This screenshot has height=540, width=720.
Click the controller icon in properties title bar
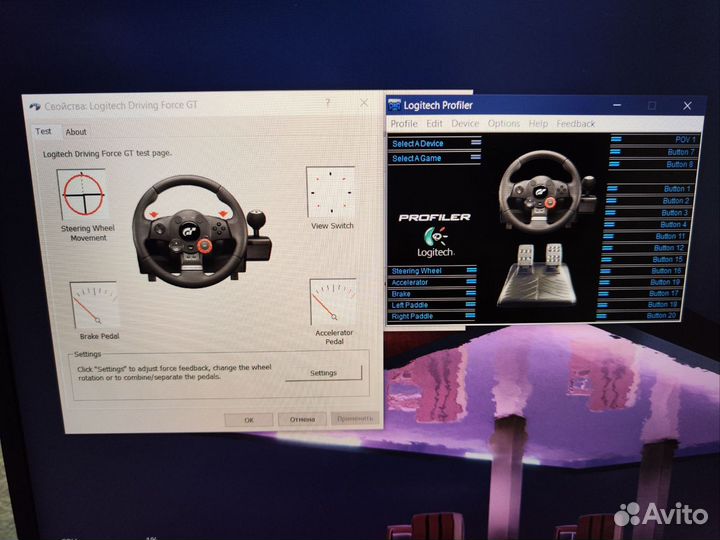[x=35, y=107]
